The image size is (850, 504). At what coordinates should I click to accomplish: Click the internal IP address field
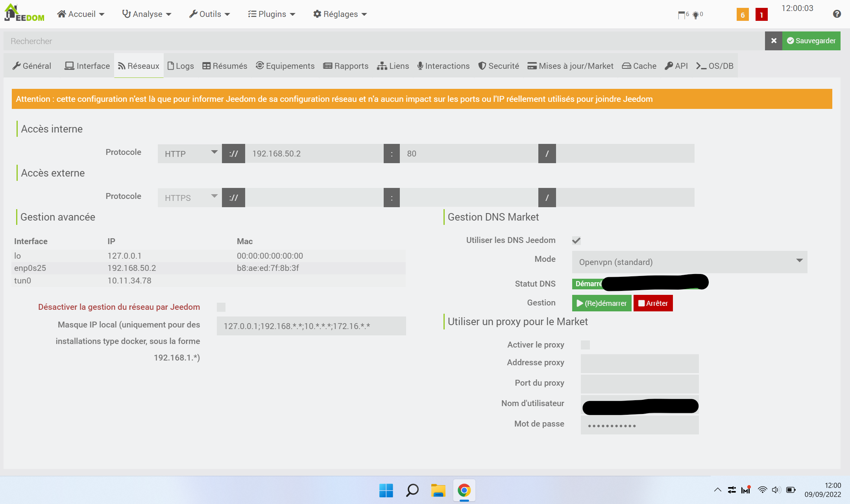coord(314,154)
